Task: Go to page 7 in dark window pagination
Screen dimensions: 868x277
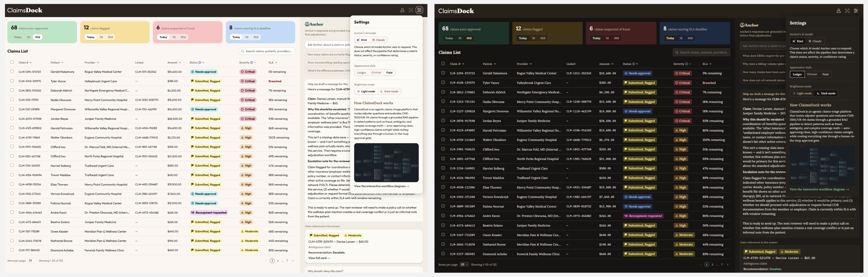Action: coord(722,264)
